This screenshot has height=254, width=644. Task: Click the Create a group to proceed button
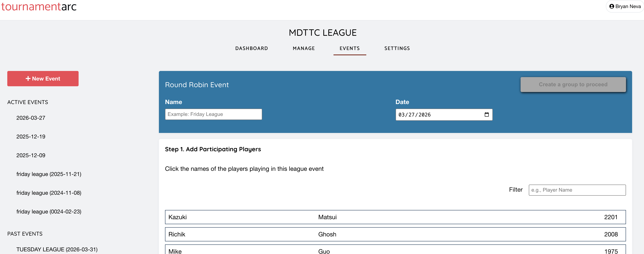click(573, 84)
